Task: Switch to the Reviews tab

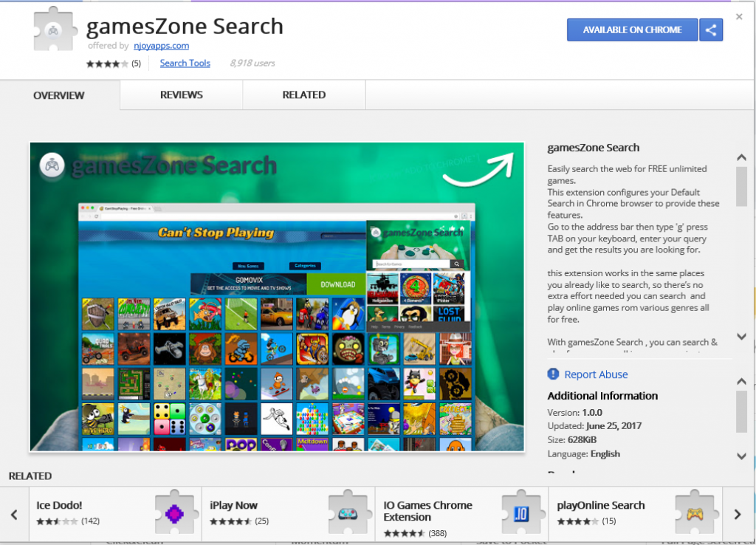Action: click(x=182, y=95)
